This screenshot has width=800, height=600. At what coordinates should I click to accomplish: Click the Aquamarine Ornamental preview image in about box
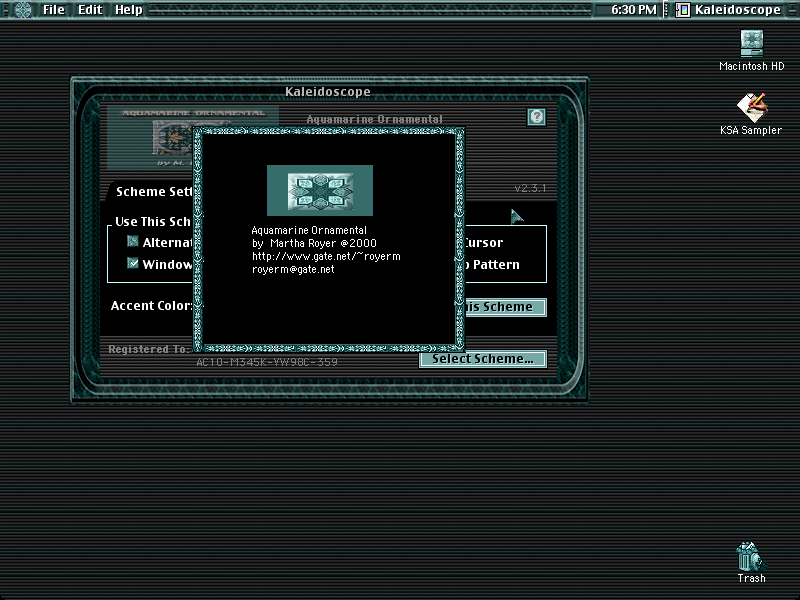tap(320, 190)
